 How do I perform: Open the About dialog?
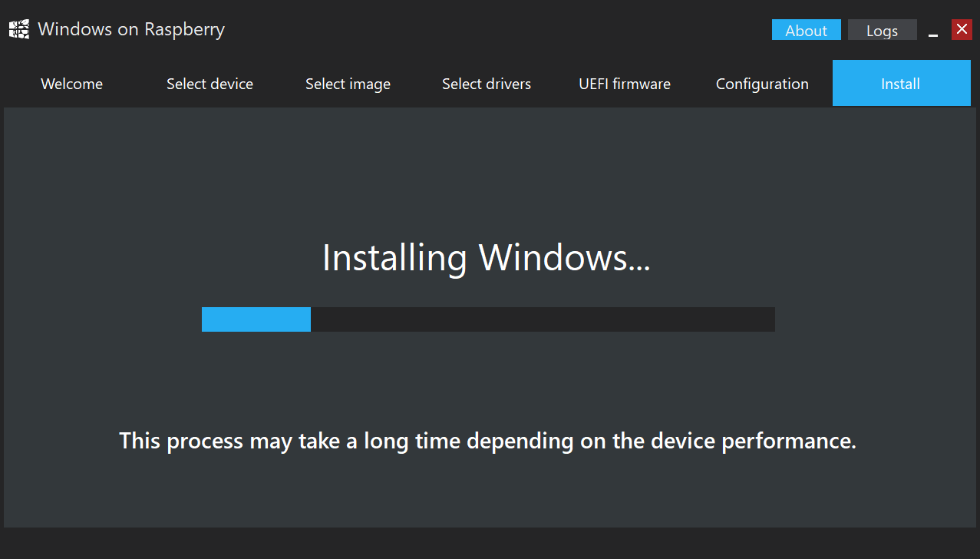[x=807, y=30]
